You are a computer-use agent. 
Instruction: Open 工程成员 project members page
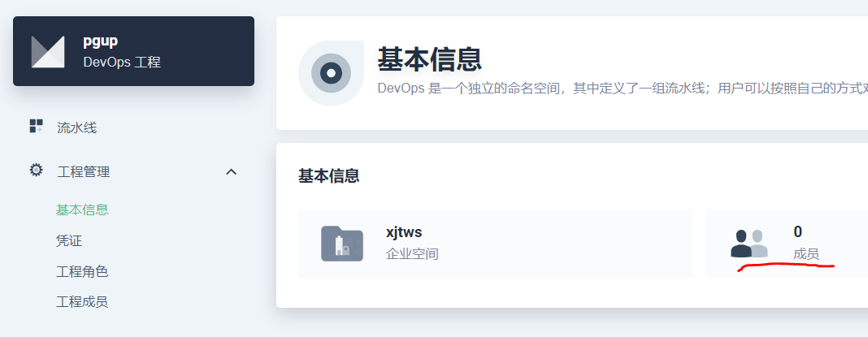coord(82,301)
